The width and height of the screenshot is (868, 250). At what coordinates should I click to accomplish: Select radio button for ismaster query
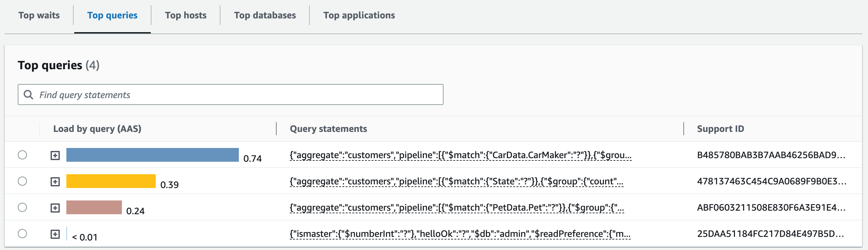click(x=22, y=234)
